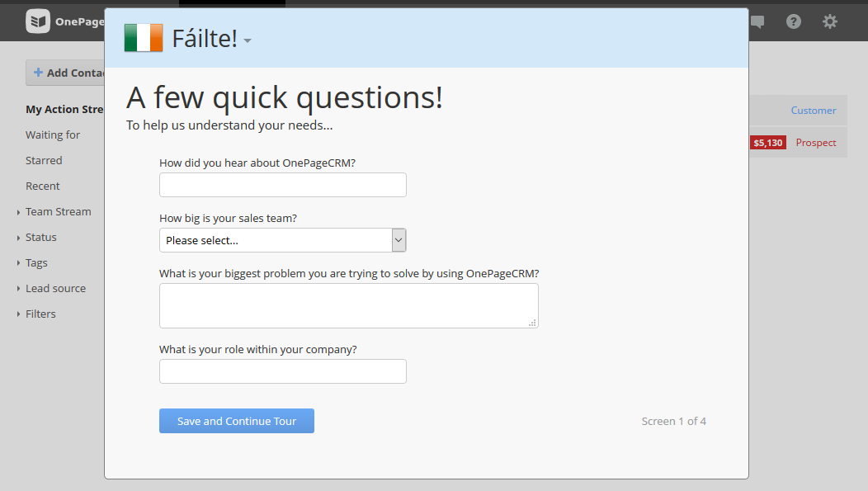Click the plus icon on Add Contact
868x491 pixels.
pos(38,72)
